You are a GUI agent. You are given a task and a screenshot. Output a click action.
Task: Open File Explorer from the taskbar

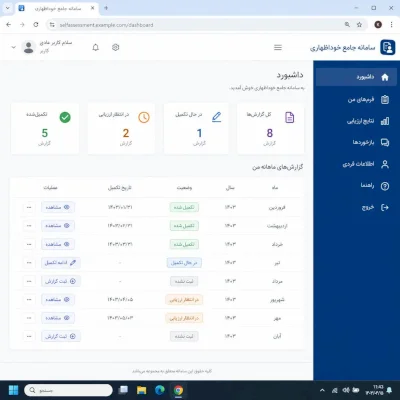tap(141, 390)
